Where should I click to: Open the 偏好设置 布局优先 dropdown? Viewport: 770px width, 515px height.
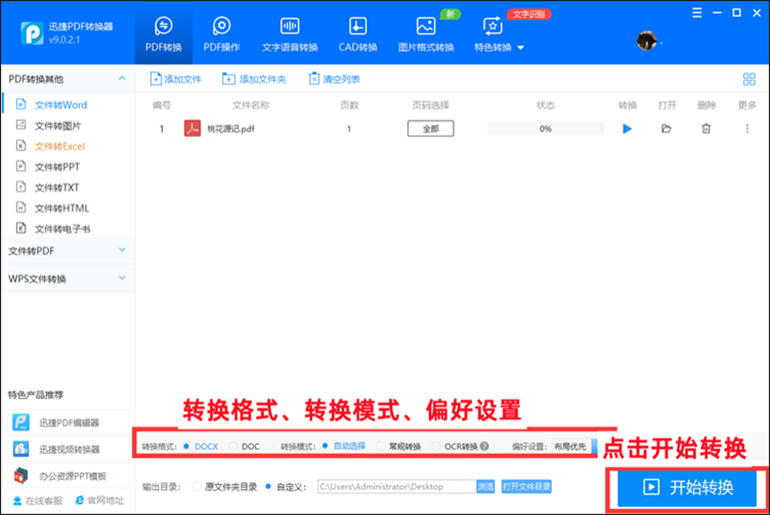tap(574, 446)
